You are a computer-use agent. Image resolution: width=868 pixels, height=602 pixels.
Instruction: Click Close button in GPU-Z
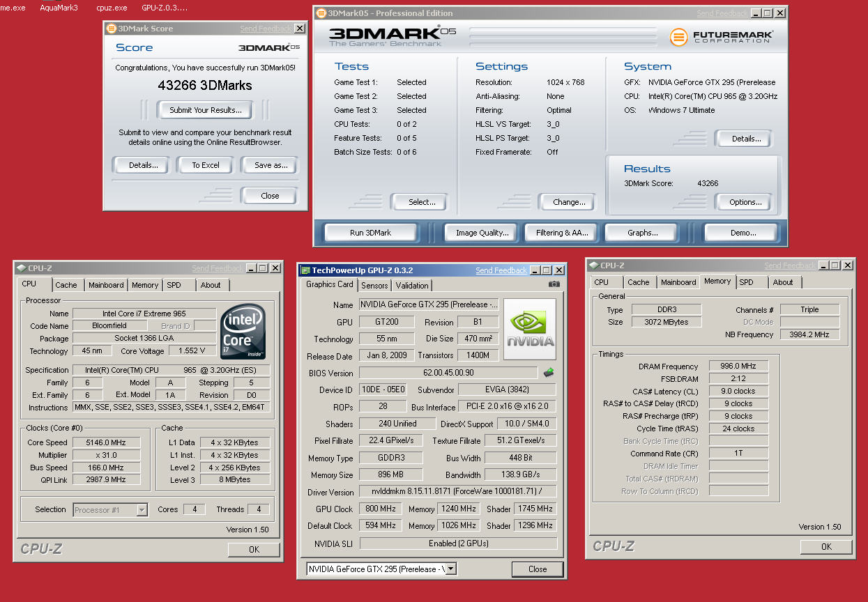[538, 569]
